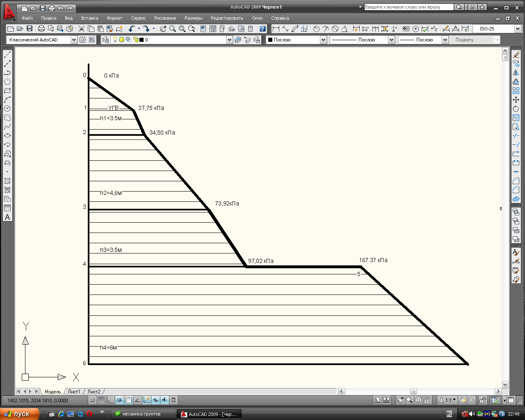
Task: Open the Вставка menu
Action: point(89,18)
